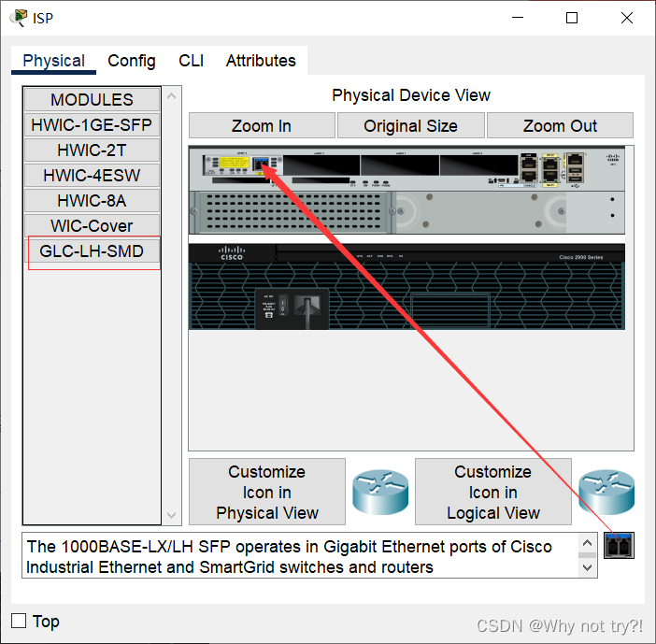Select the GLC-LH-SMD module
The width and height of the screenshot is (656, 644).
92,251
